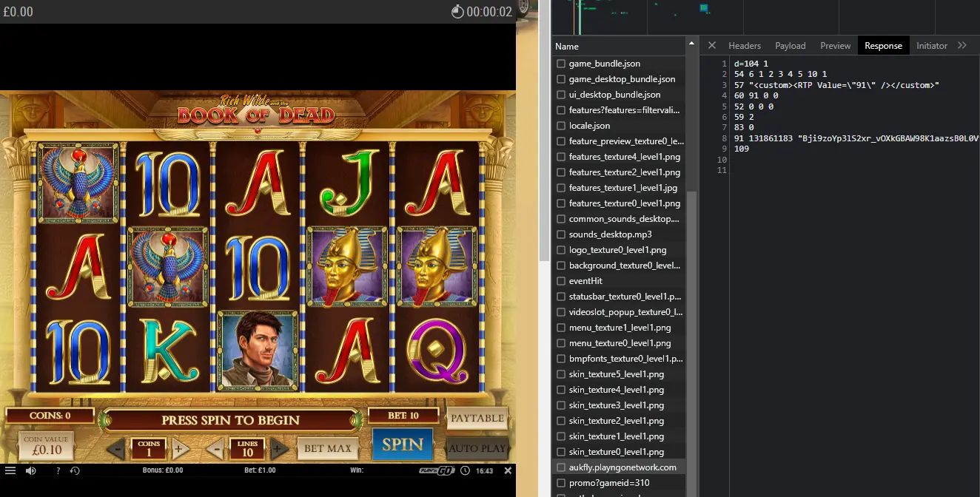
Task: Decrease the coins with minus button
Action: click(x=115, y=448)
